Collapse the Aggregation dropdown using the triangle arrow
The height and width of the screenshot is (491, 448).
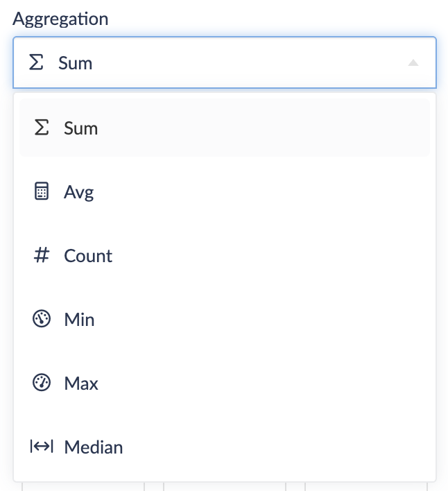(413, 63)
